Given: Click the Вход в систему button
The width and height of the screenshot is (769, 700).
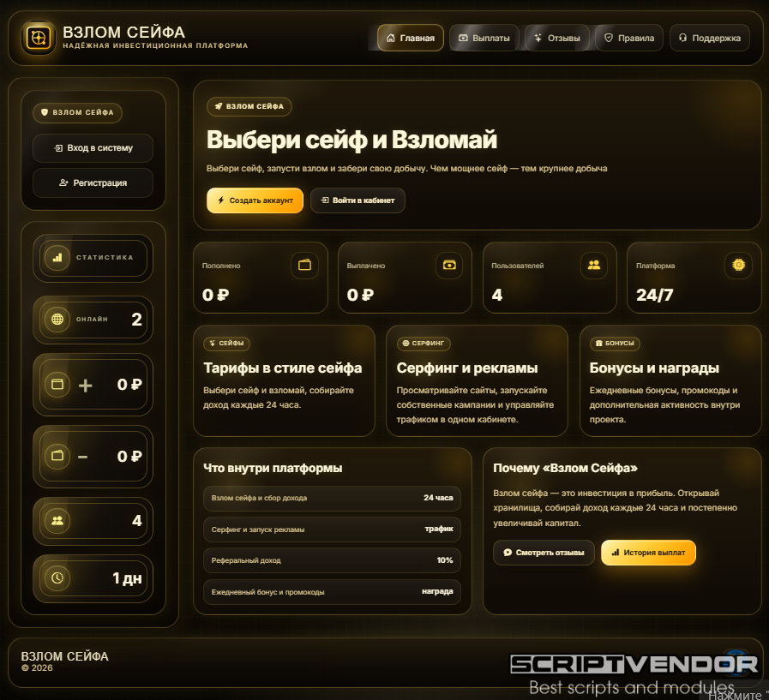Looking at the screenshot, I should pyautogui.click(x=93, y=148).
